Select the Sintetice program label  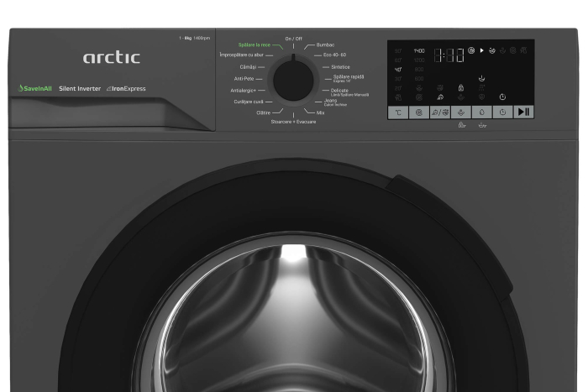pos(340,67)
